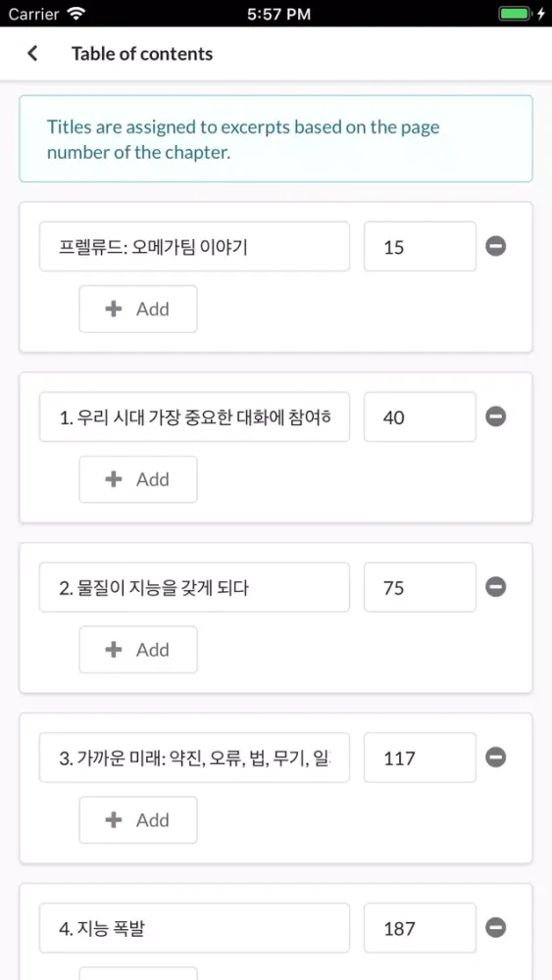Change the page number field showing 187
The height and width of the screenshot is (980, 552).
click(x=420, y=927)
